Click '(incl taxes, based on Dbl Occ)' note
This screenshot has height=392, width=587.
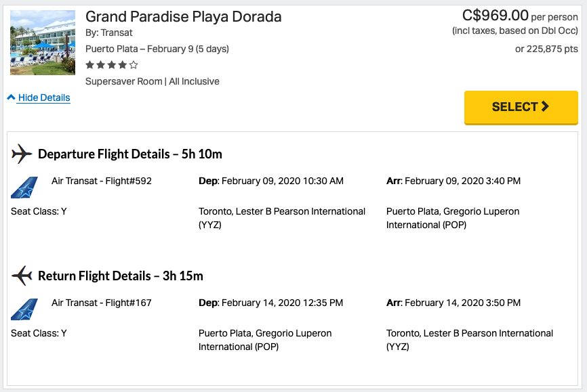click(515, 30)
